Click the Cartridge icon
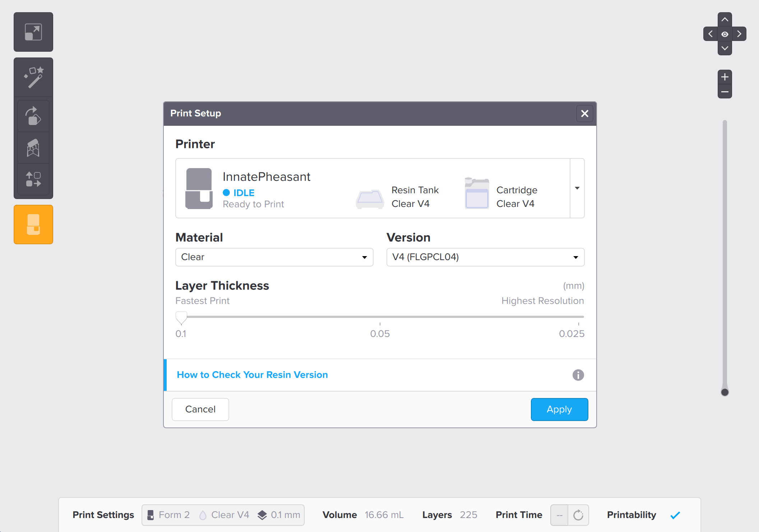The image size is (759, 532). [477, 193]
